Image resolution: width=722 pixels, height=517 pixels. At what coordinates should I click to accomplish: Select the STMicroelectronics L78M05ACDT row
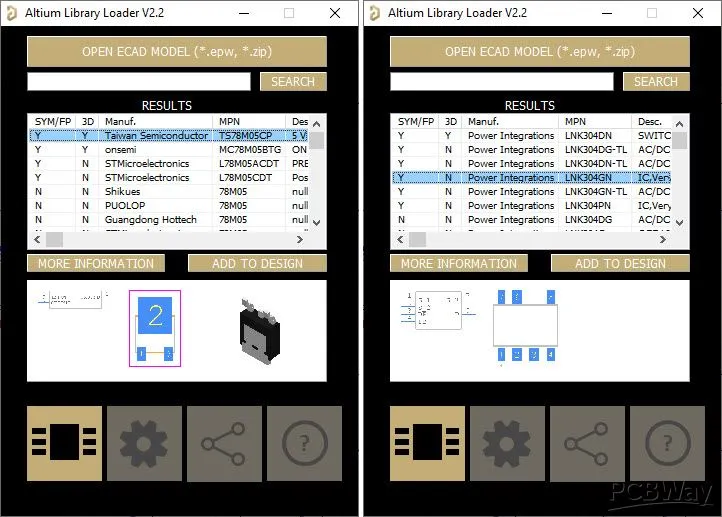[169, 163]
